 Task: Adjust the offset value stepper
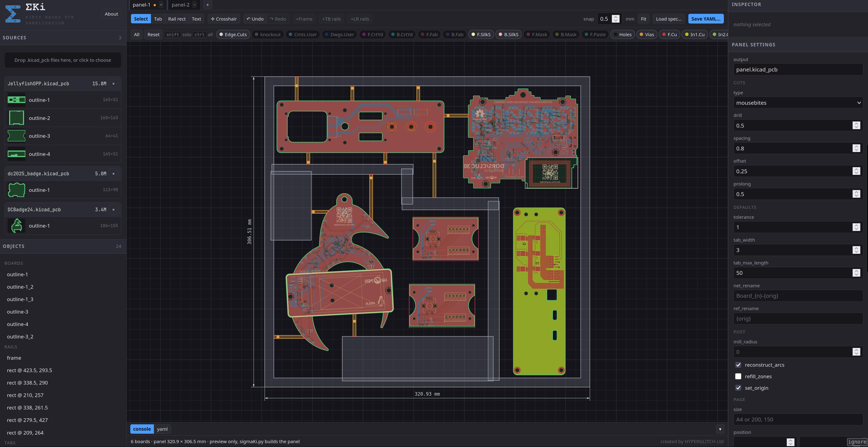(x=856, y=171)
